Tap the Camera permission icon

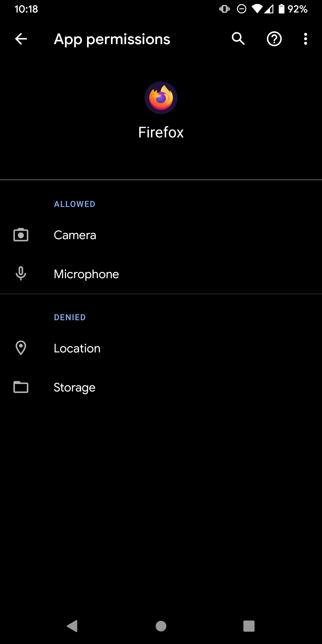(21, 235)
